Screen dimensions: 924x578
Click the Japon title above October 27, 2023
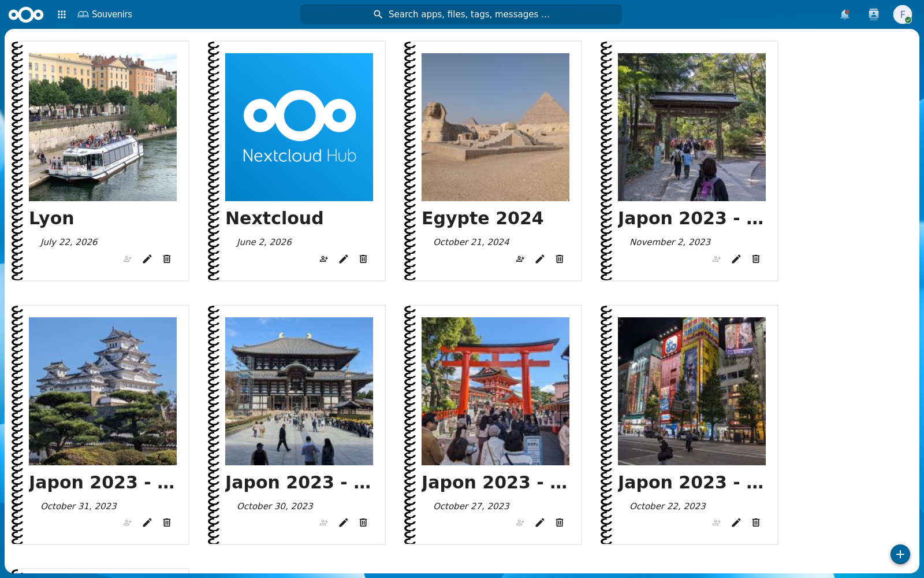click(x=494, y=483)
